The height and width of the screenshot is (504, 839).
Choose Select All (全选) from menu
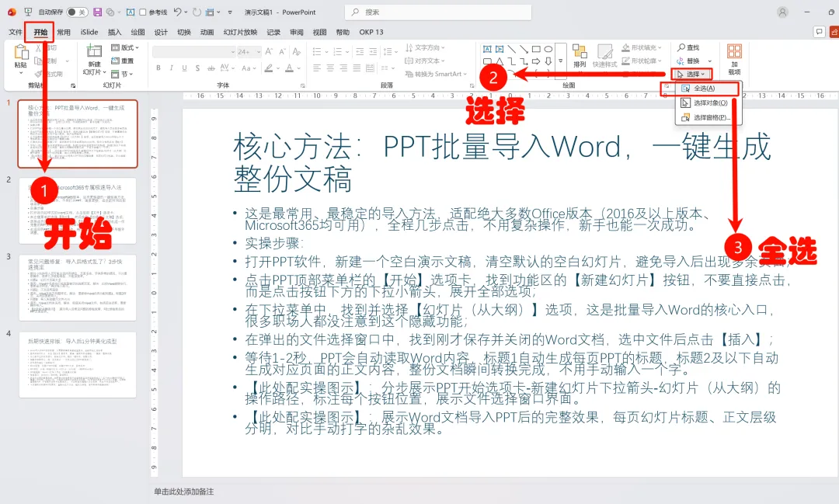(x=708, y=89)
